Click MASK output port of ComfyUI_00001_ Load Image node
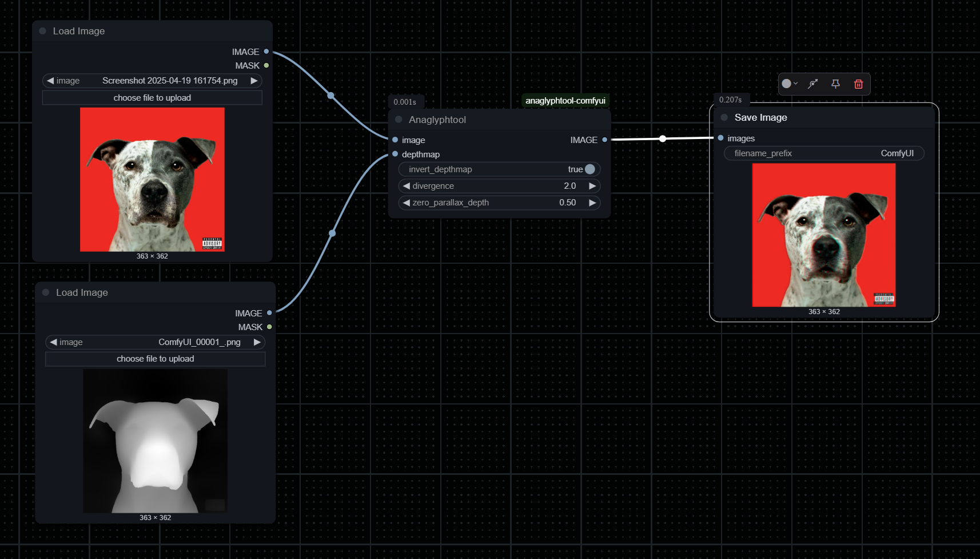The height and width of the screenshot is (559, 980). point(269,327)
